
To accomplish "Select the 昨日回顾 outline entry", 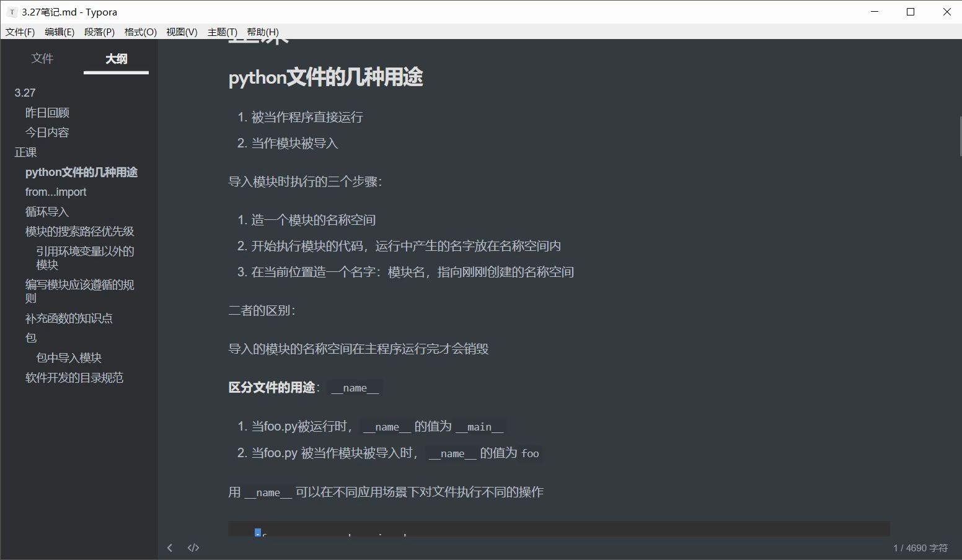I will [47, 112].
